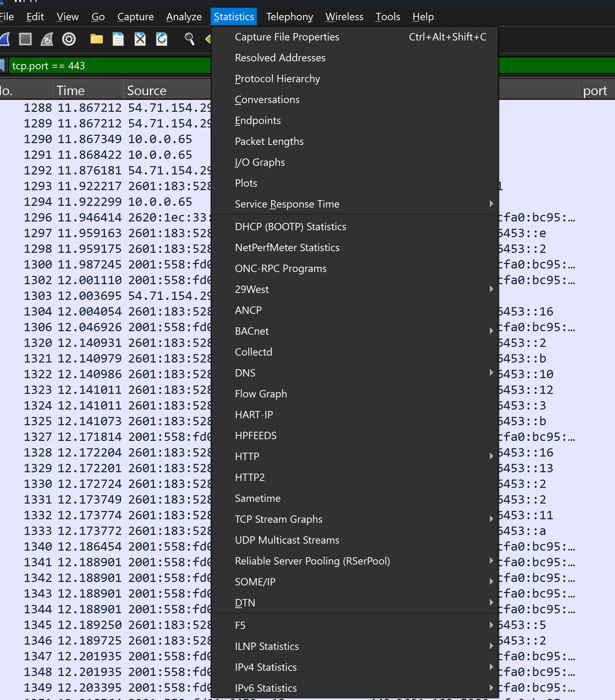Select ONC-RPC Programs
Screen dimensions: 615x700
click(355, 269)
